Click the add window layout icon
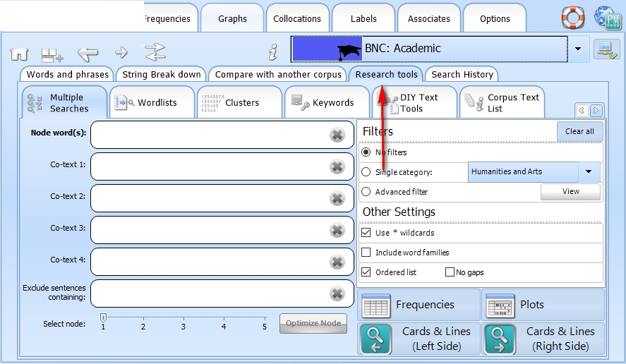The height and width of the screenshot is (364, 626). [52, 55]
